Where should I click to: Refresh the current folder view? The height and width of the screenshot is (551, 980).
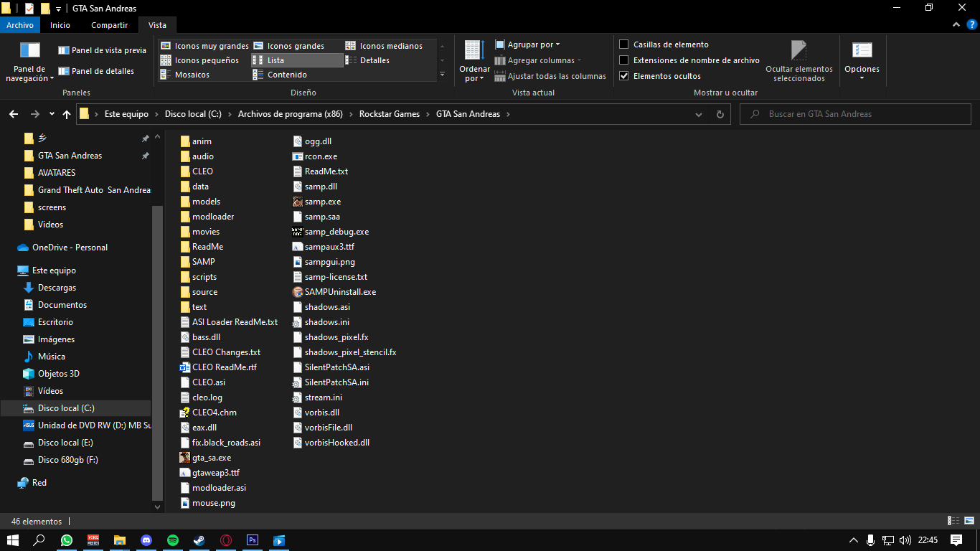(x=720, y=114)
